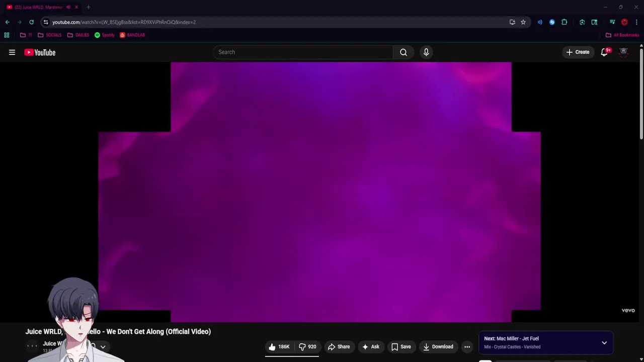Open a new browser tab
644x362 pixels.
(89, 7)
